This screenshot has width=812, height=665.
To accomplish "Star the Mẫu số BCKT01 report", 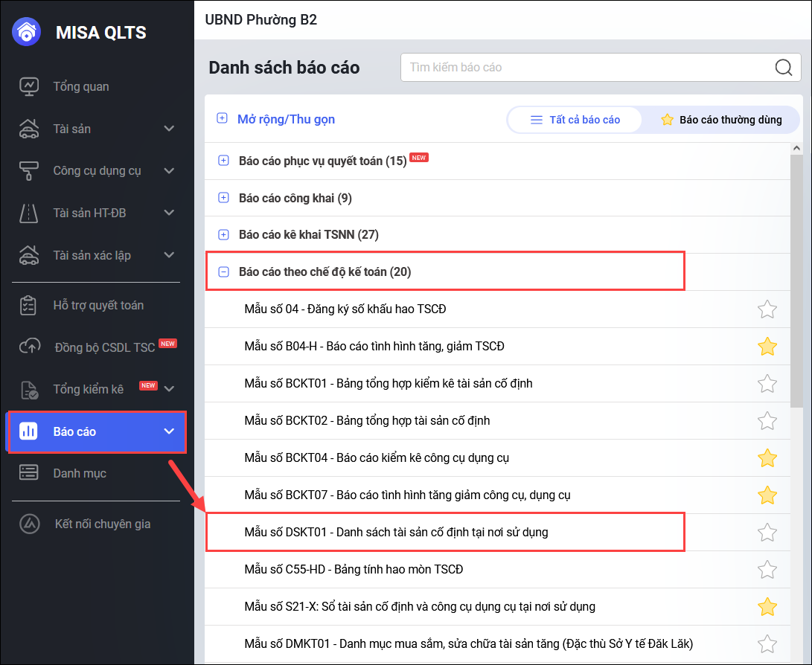I will pos(767,384).
